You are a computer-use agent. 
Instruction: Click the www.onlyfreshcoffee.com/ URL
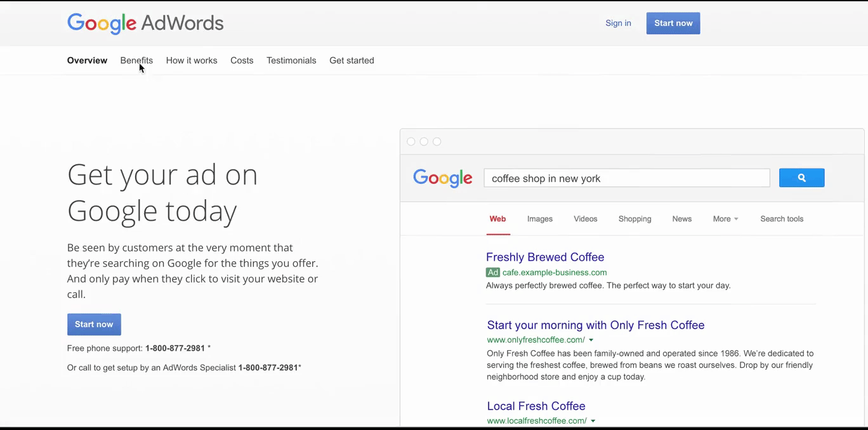pos(536,340)
